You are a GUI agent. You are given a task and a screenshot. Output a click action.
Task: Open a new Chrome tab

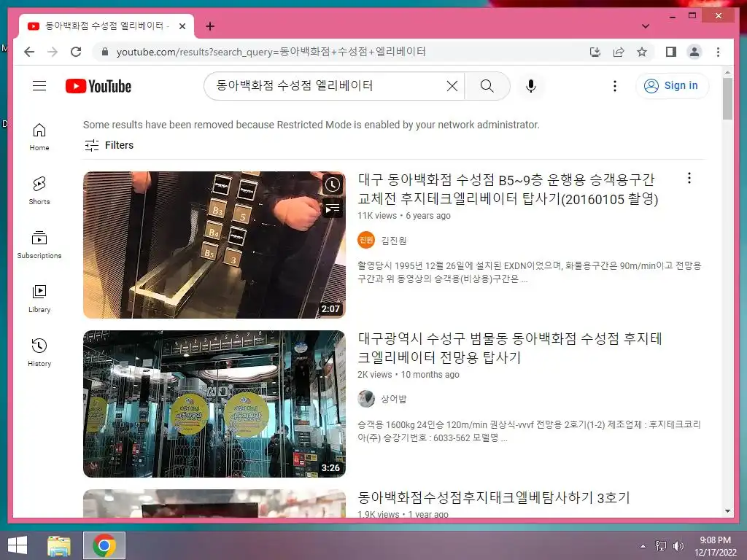[x=210, y=26]
